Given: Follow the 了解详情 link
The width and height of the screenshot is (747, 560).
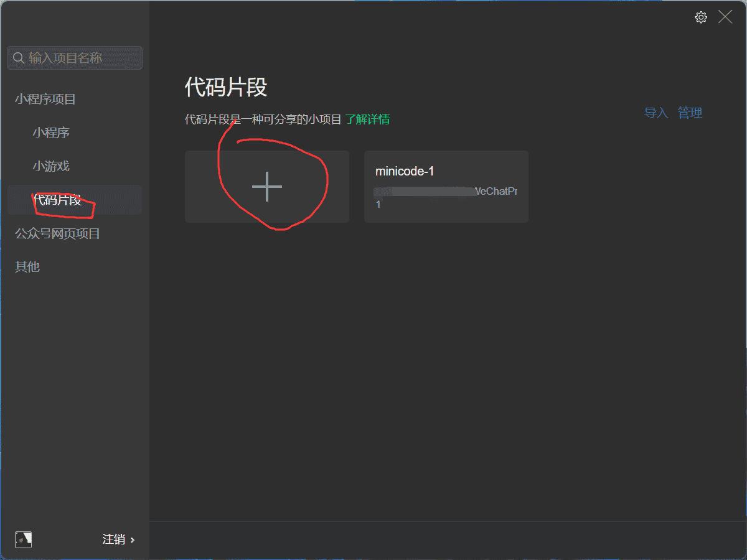Looking at the screenshot, I should tap(367, 119).
